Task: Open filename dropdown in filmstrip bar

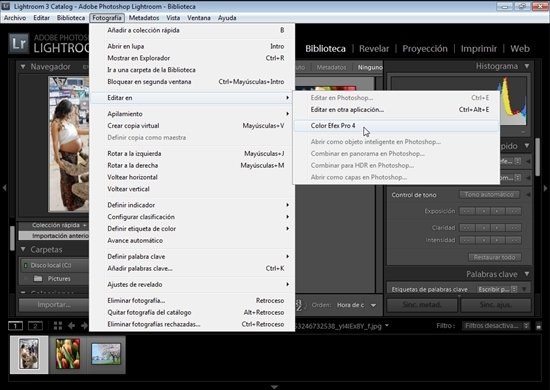Action: click(x=387, y=326)
